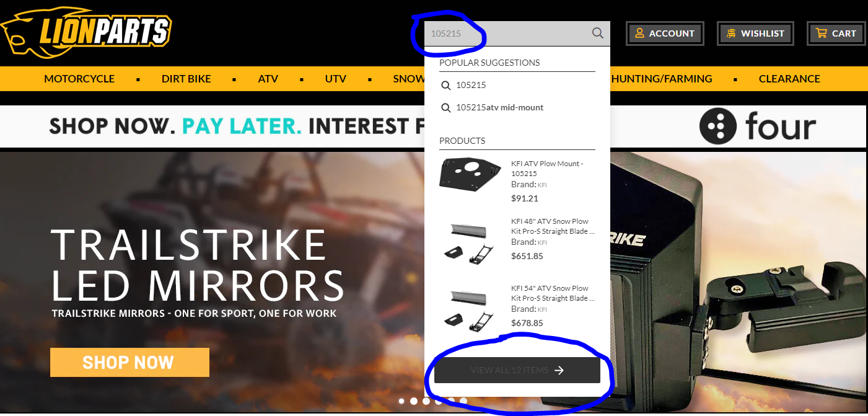The height and width of the screenshot is (416, 868).
Task: Select the first carousel dot indicator
Action: coord(401,401)
